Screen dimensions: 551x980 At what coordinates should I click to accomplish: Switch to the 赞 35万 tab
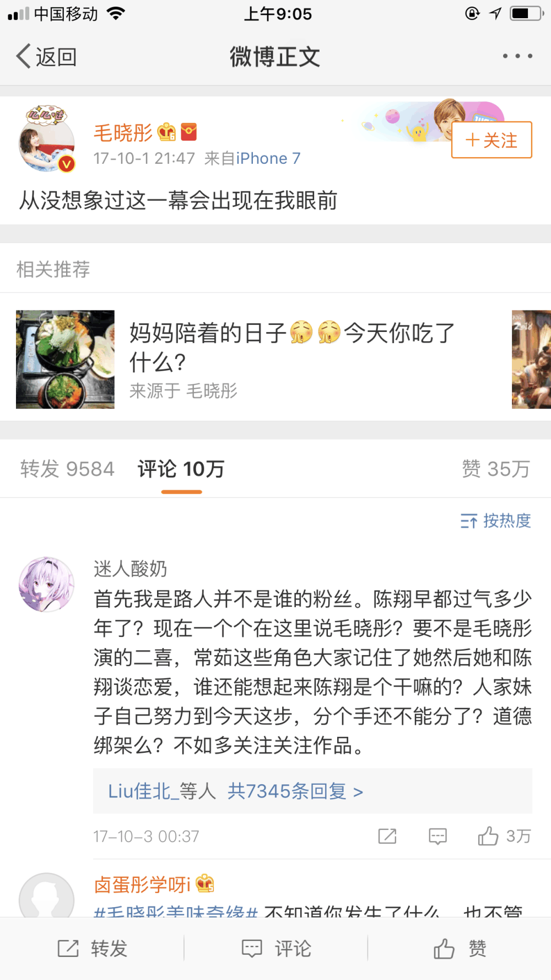pos(496,469)
